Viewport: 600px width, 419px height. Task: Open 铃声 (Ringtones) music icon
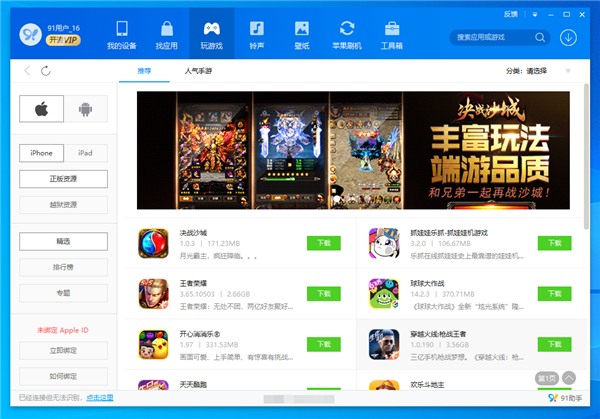coord(257,34)
